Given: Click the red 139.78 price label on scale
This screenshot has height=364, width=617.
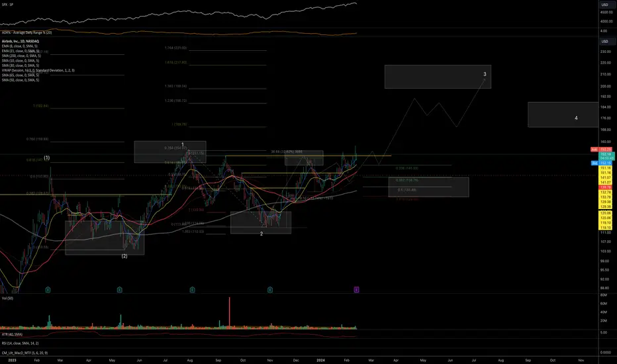Looking at the screenshot, I should [x=605, y=187].
